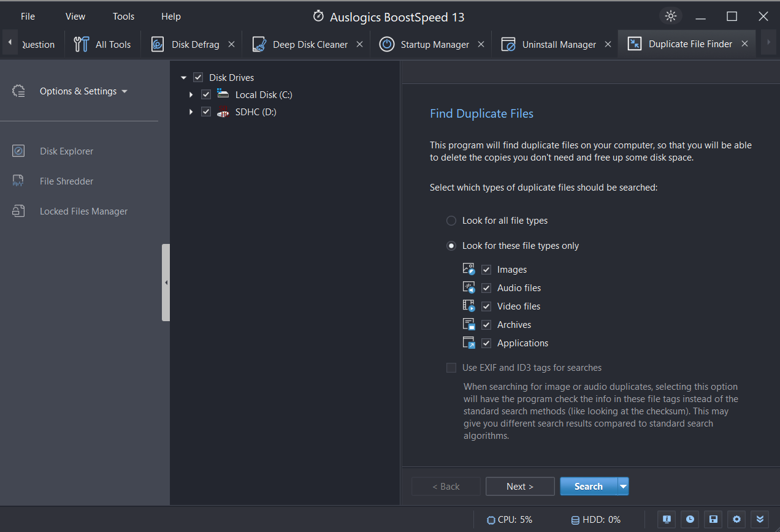Uncheck the Archives checkbox
The width and height of the screenshot is (780, 532).
(486, 325)
